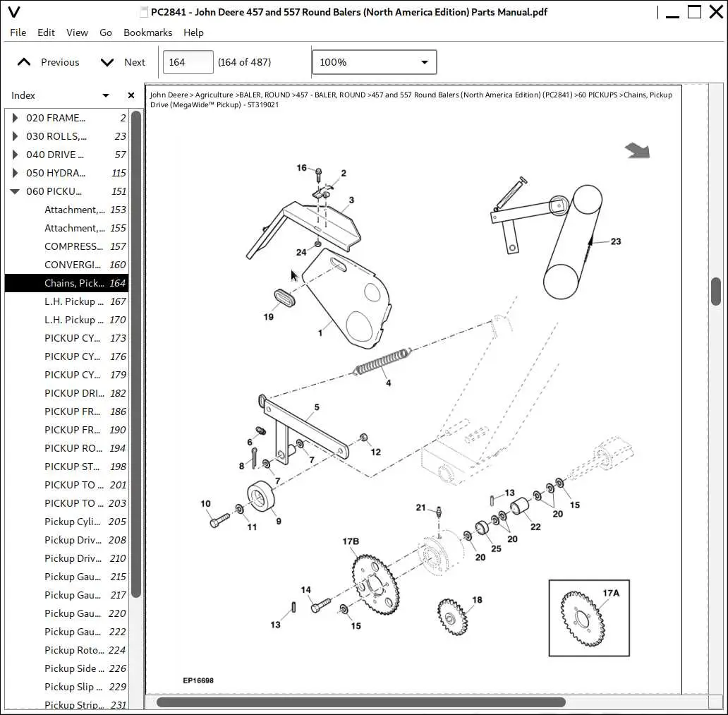Open the View menu

tap(77, 32)
